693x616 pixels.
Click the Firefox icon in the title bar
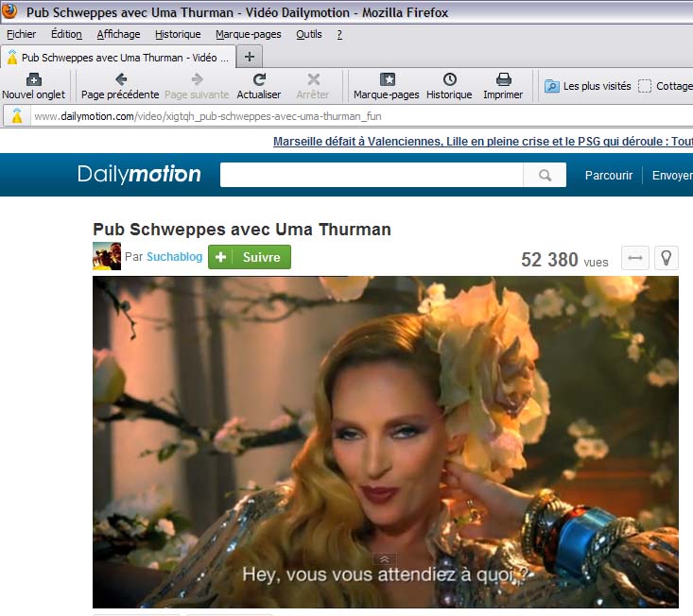click(9, 10)
